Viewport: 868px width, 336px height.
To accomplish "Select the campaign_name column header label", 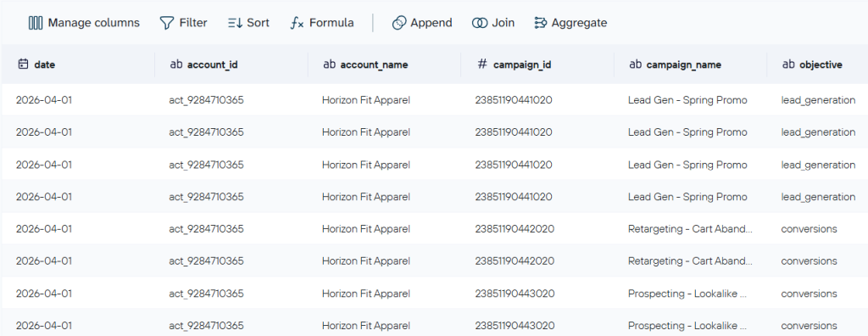I will coord(684,64).
